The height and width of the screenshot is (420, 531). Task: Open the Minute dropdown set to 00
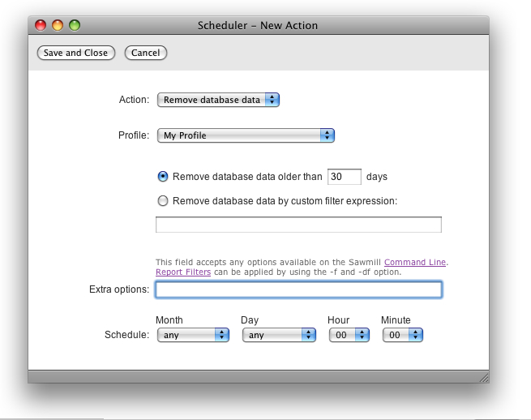click(403, 335)
